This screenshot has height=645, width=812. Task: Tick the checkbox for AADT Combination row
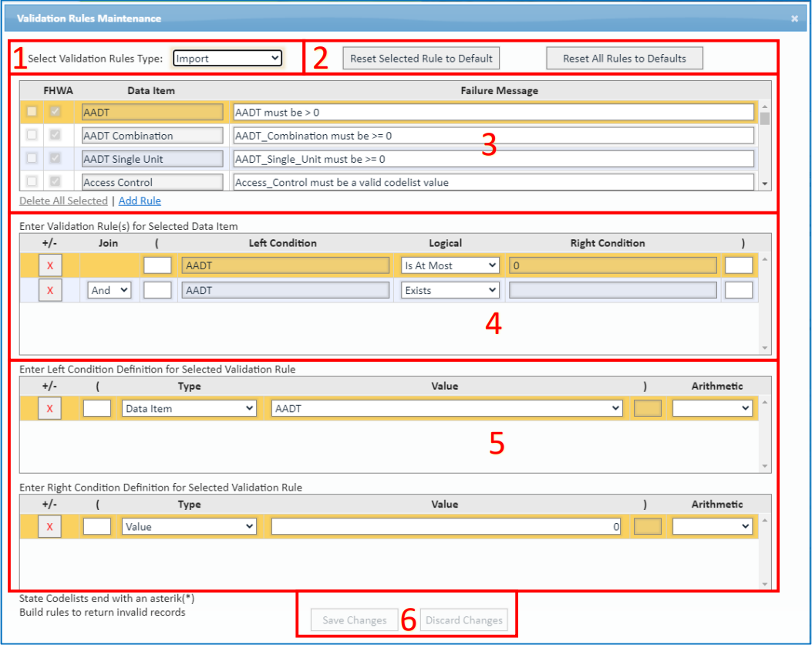click(32, 136)
